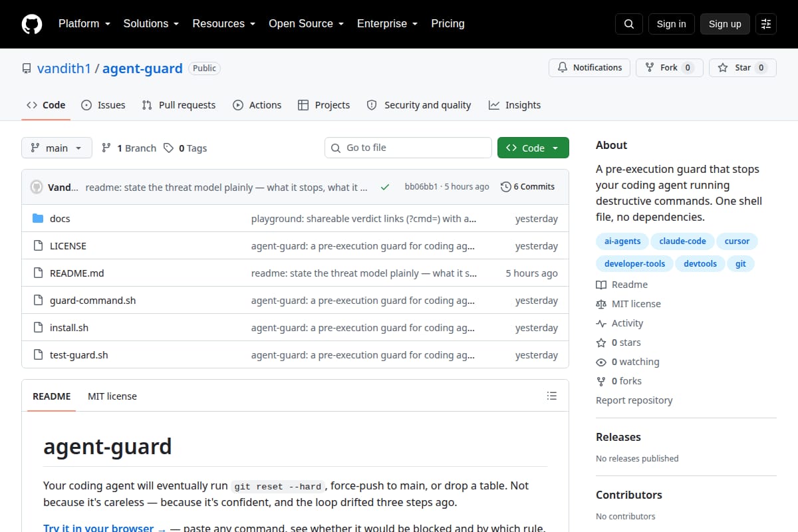The image size is (798, 532).
Task: Open the Pull requests tab
Action: coord(179,105)
